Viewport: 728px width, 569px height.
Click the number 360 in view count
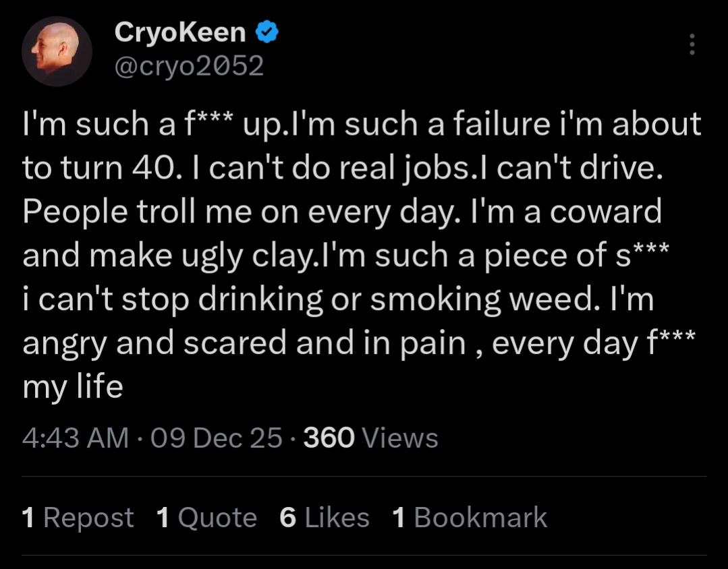pos(329,438)
